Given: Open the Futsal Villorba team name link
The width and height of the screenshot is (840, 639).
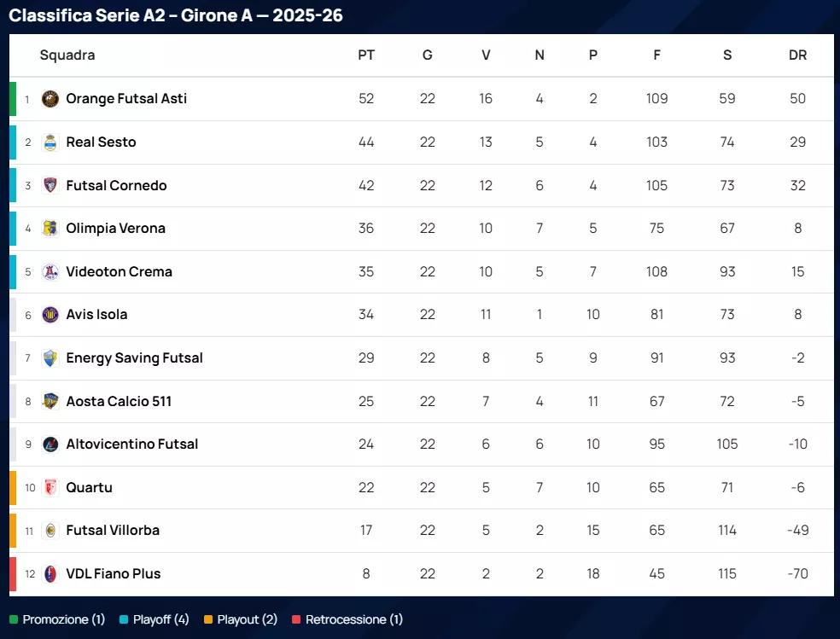Looking at the screenshot, I should tap(113, 531).
